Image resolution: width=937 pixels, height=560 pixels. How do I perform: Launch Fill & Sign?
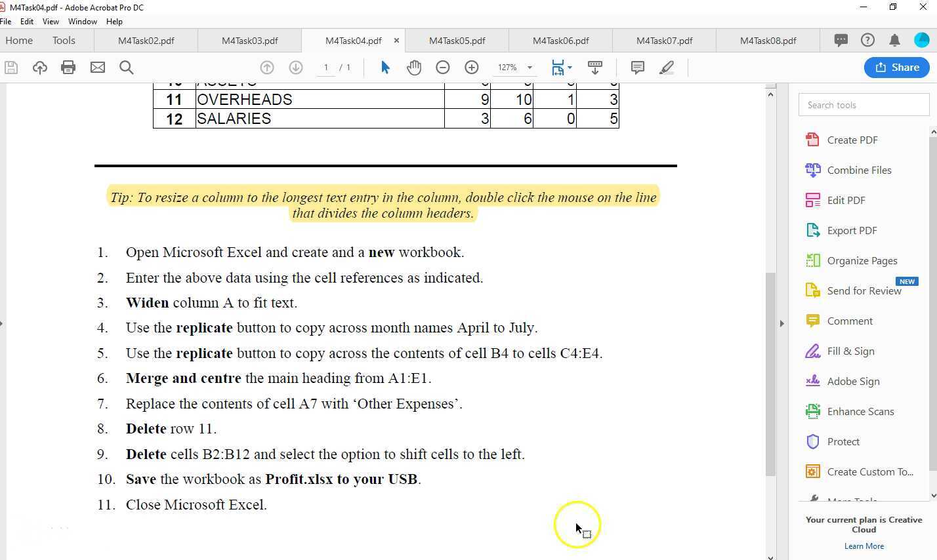[850, 351]
